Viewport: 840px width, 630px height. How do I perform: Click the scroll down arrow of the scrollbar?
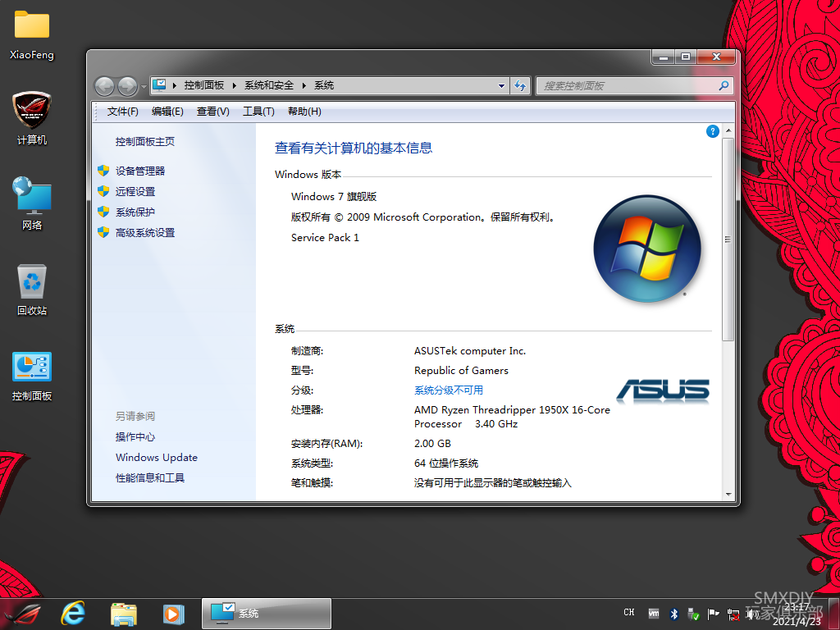pyautogui.click(x=728, y=494)
